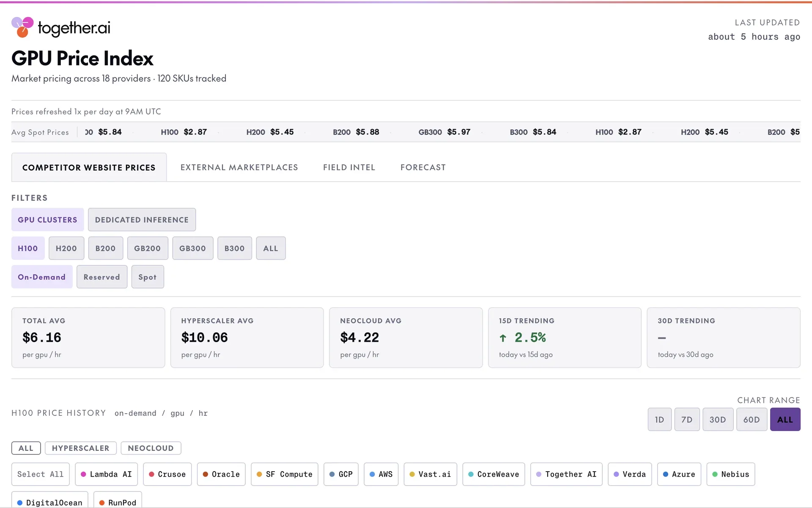Toggle Vast.ai series
This screenshot has height=508, width=812.
pos(430,474)
